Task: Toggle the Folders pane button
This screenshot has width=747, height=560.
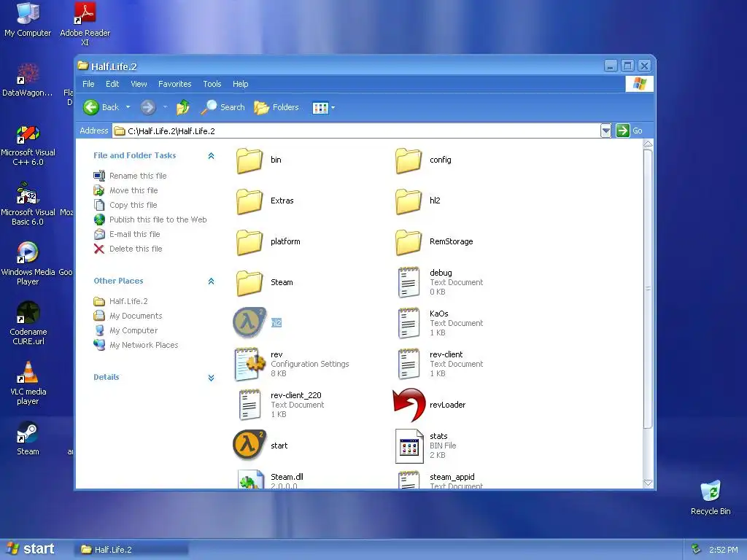Action: click(x=276, y=107)
